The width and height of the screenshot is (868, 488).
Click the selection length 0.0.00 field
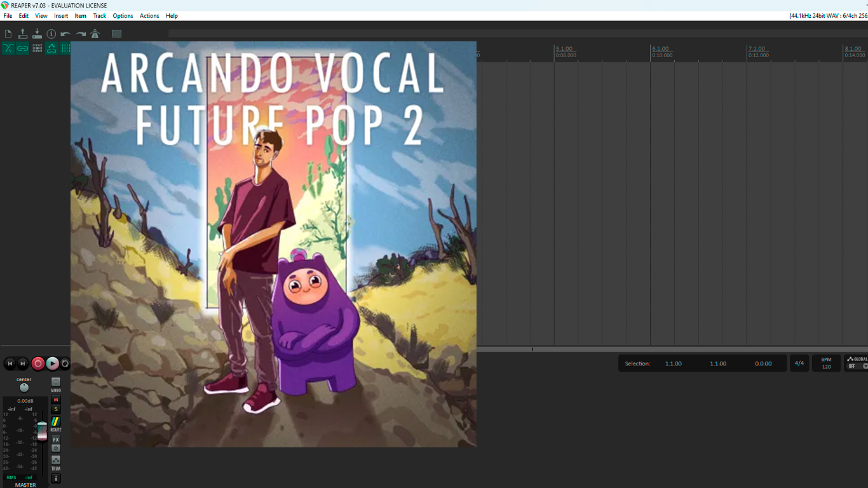[x=763, y=363]
